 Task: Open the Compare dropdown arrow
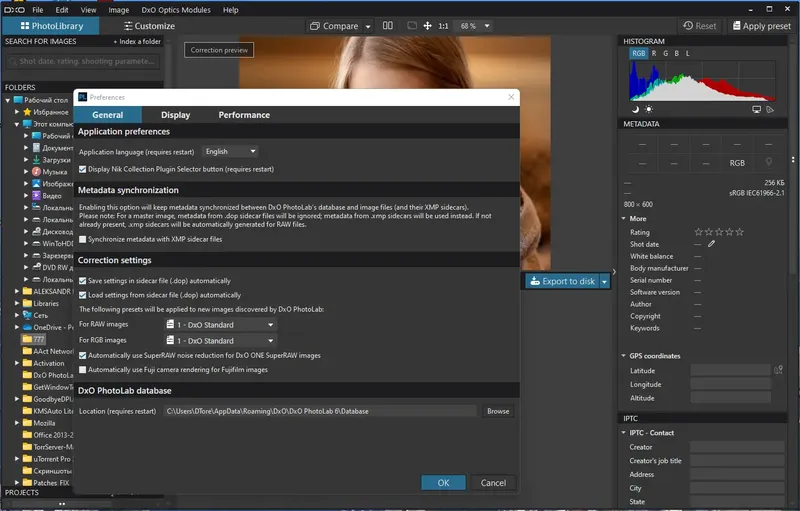point(368,27)
